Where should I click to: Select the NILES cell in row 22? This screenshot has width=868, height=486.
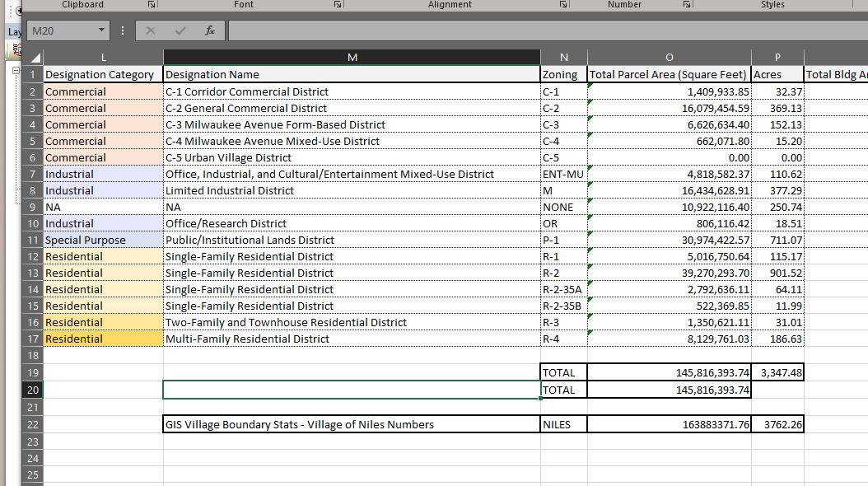point(563,424)
